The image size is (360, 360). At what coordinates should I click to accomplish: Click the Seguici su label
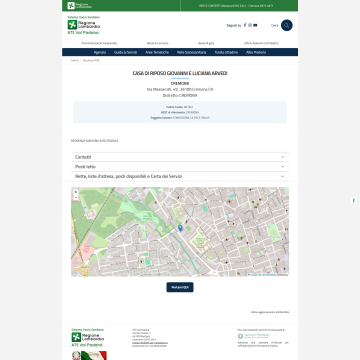[x=233, y=25]
